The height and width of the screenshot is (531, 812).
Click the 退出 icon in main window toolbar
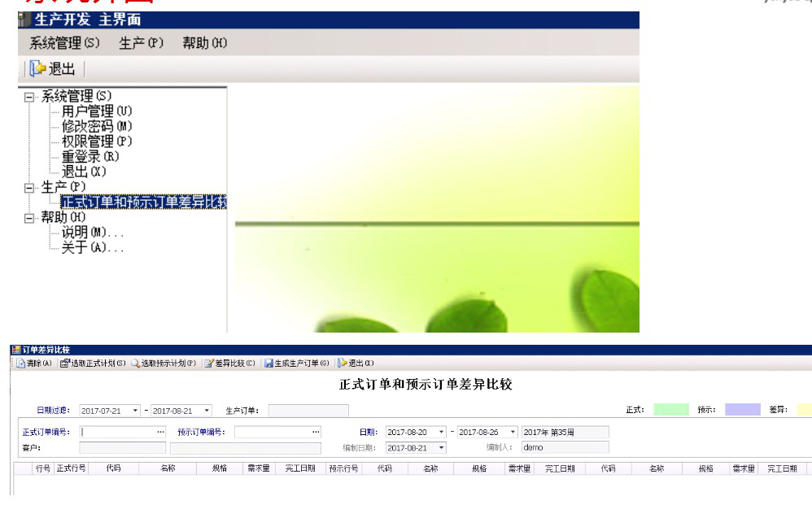(38, 69)
